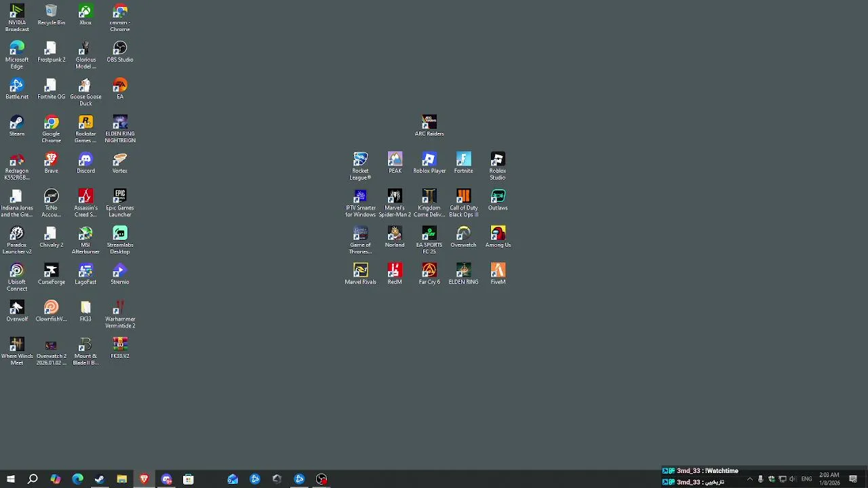
Task: Select the Glorious Model desktop shortcut
Action: (x=85, y=55)
